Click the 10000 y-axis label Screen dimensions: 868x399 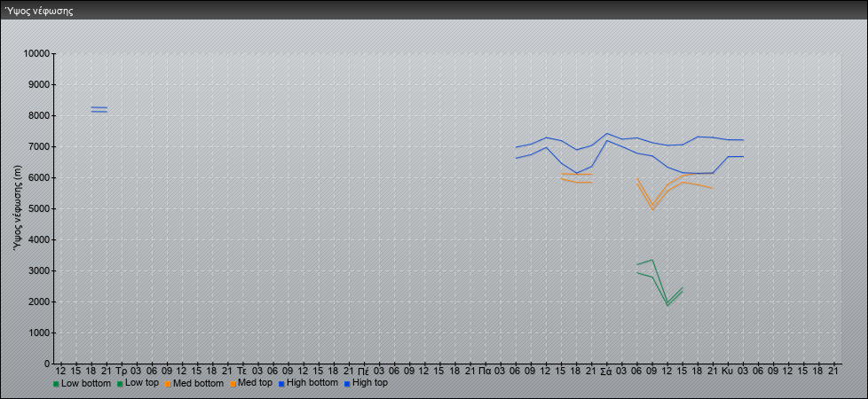[36, 54]
